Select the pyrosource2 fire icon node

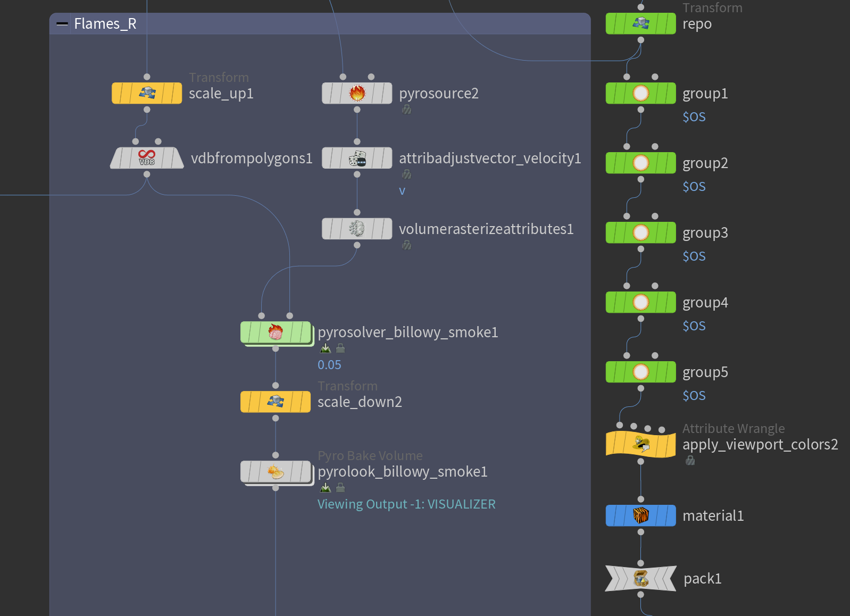pyautogui.click(x=357, y=93)
